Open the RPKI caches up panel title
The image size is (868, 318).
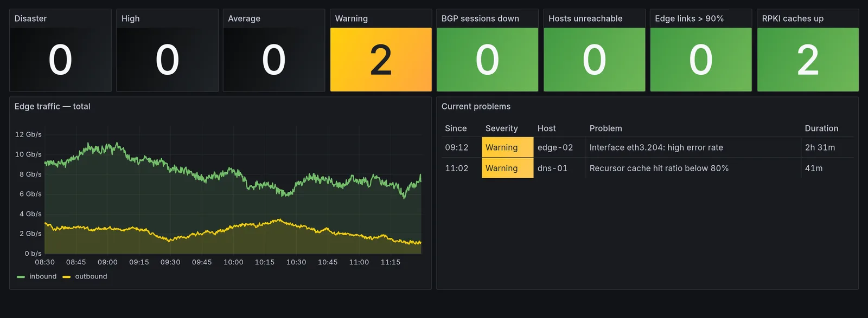793,18
